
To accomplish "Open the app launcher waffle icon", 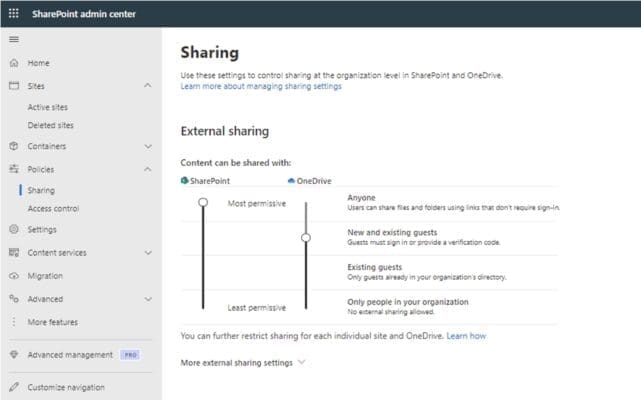I will coord(13,13).
